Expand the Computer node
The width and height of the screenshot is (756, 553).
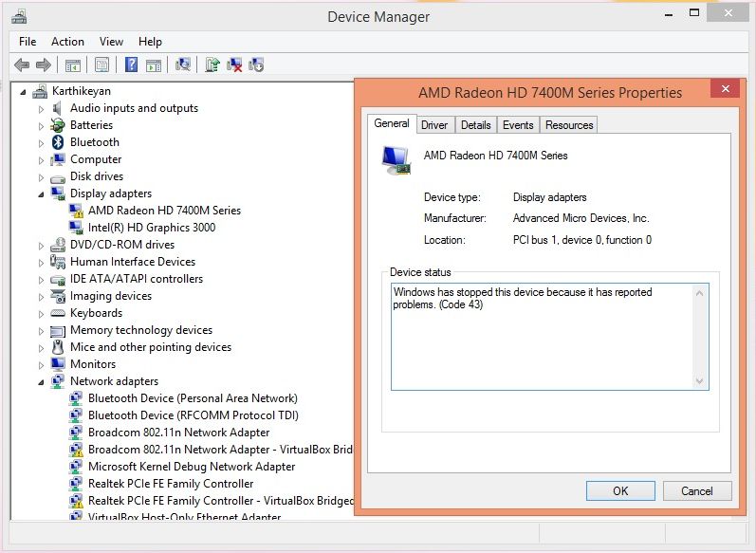41,160
